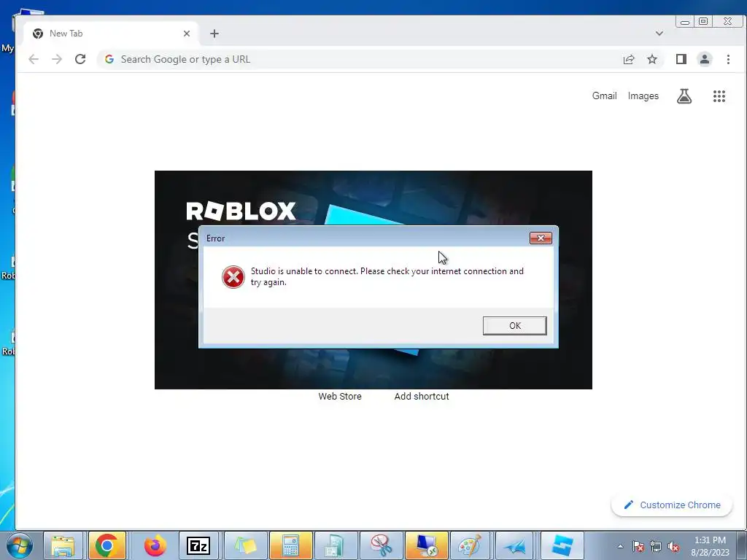Screen dimensions: 747x560
Task: Open the Chrome three-dot menu
Action: 728,59
